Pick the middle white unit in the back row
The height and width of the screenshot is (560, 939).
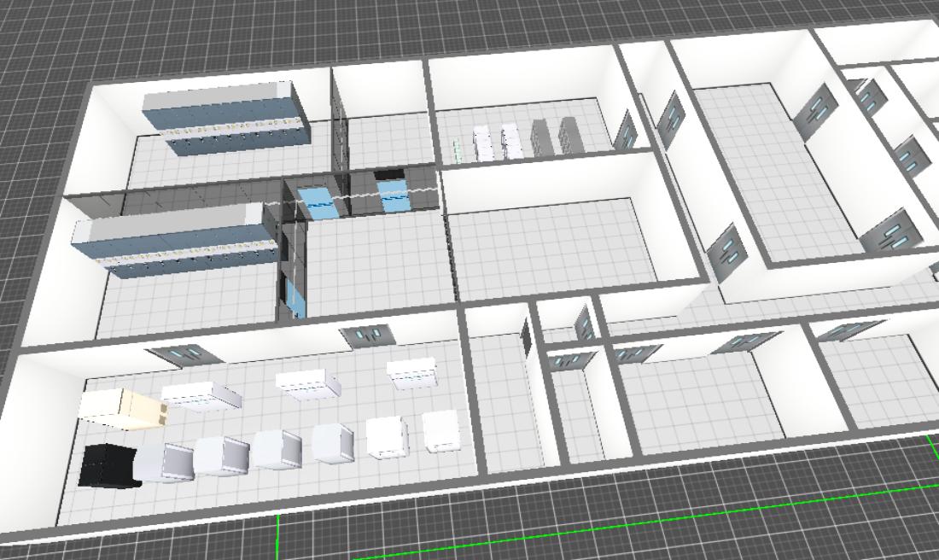point(307,383)
